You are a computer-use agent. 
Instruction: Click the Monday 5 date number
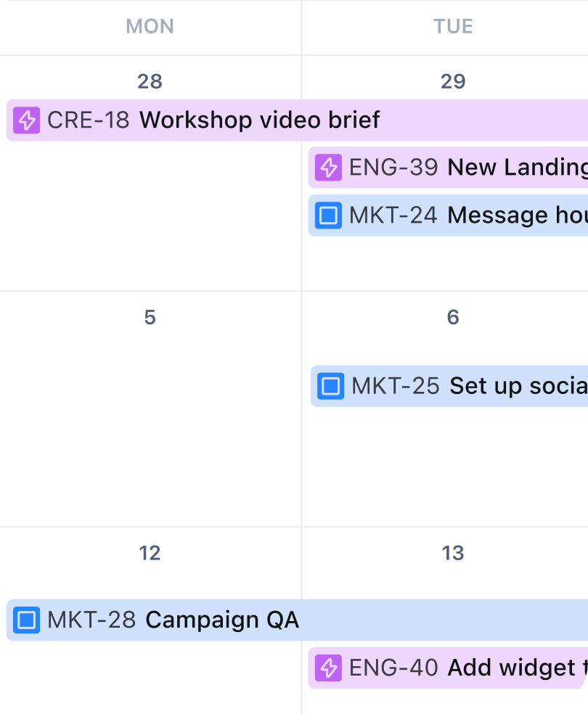tap(150, 317)
